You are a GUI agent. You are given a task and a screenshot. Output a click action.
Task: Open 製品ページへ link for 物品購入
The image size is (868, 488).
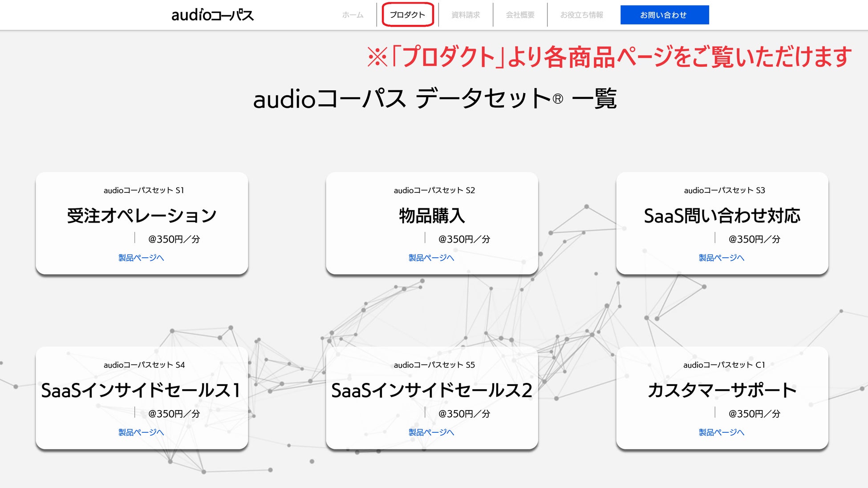point(431,258)
